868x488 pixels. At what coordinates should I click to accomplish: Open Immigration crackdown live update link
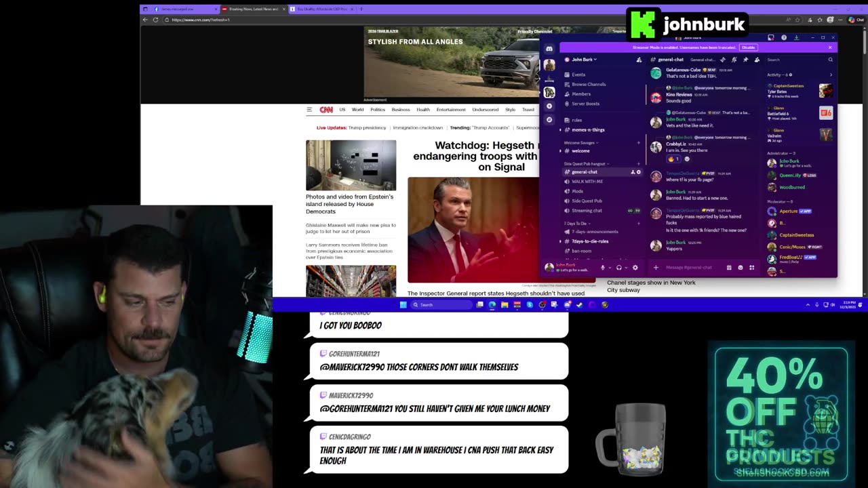pyautogui.click(x=417, y=128)
